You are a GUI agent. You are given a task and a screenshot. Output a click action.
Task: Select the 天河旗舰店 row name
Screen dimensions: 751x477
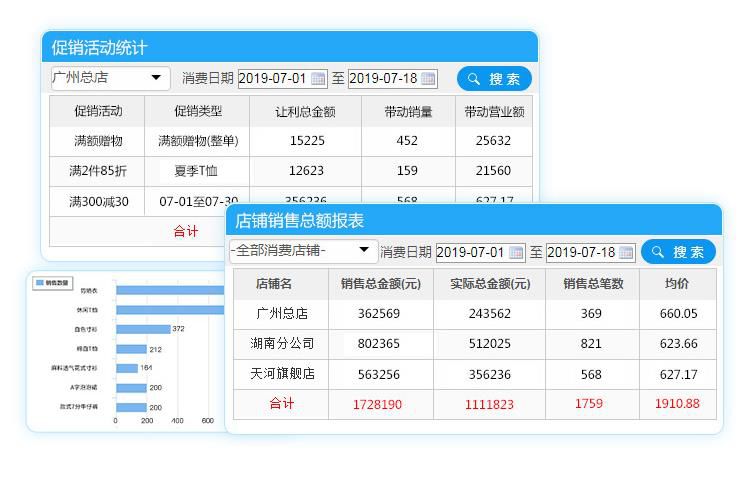click(282, 374)
